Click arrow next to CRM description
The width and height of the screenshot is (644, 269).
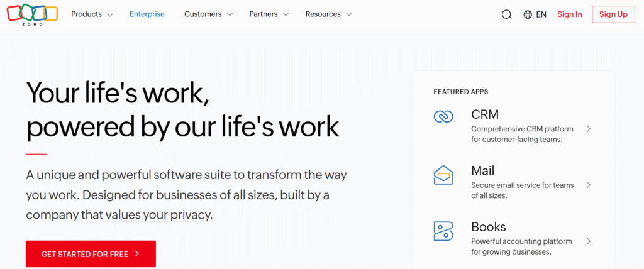pos(589,128)
